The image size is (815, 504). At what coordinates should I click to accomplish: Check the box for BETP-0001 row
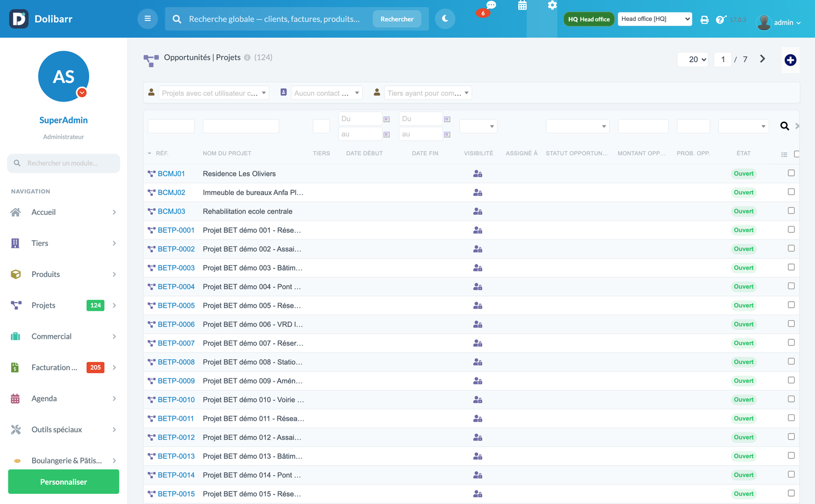tap(791, 229)
